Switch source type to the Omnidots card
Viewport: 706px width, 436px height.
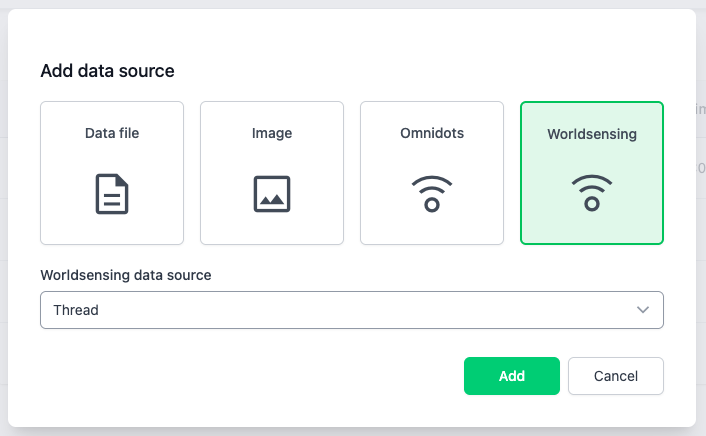click(432, 173)
